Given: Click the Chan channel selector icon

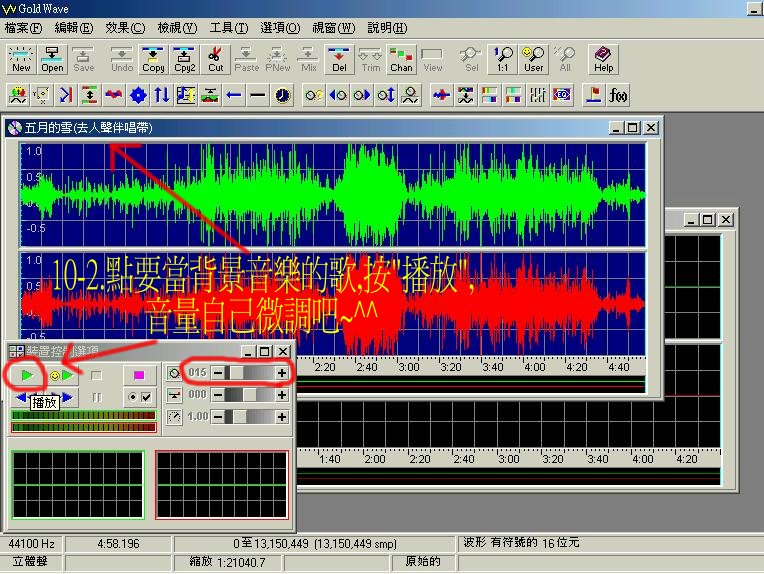Looking at the screenshot, I should [401, 59].
